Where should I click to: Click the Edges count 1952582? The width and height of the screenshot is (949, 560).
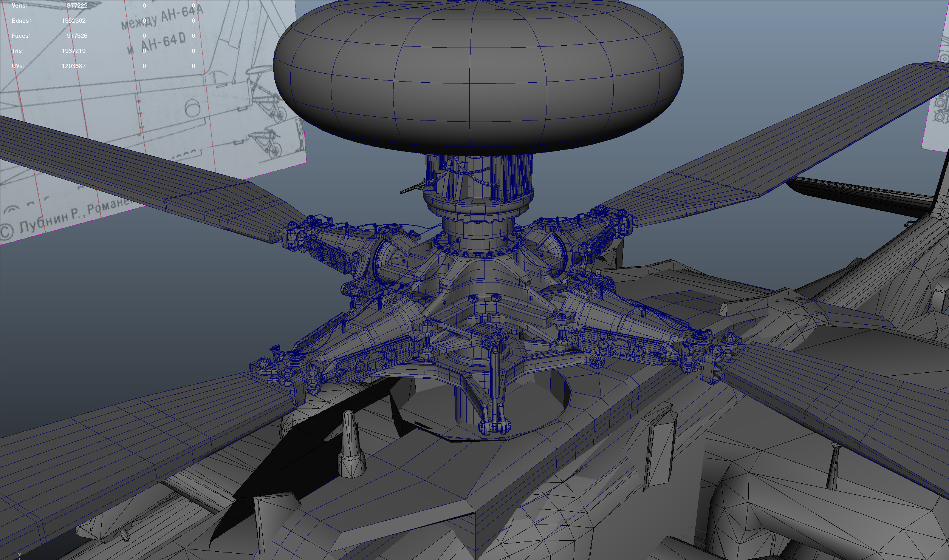[x=74, y=21]
